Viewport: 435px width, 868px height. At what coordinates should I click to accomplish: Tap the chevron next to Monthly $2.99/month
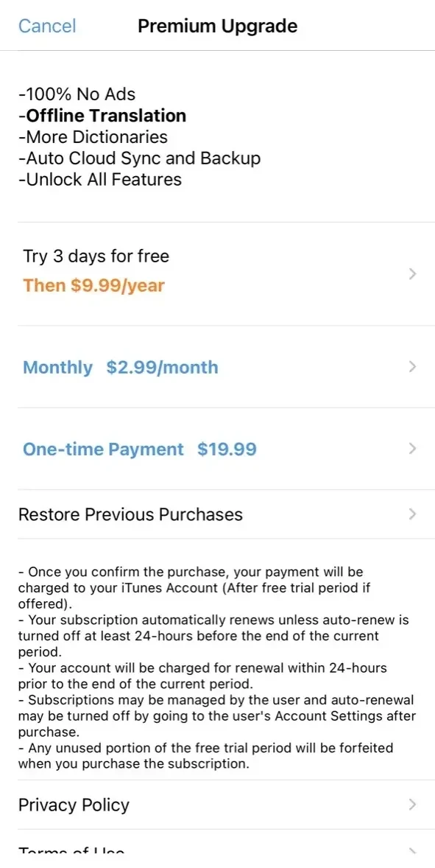411,366
